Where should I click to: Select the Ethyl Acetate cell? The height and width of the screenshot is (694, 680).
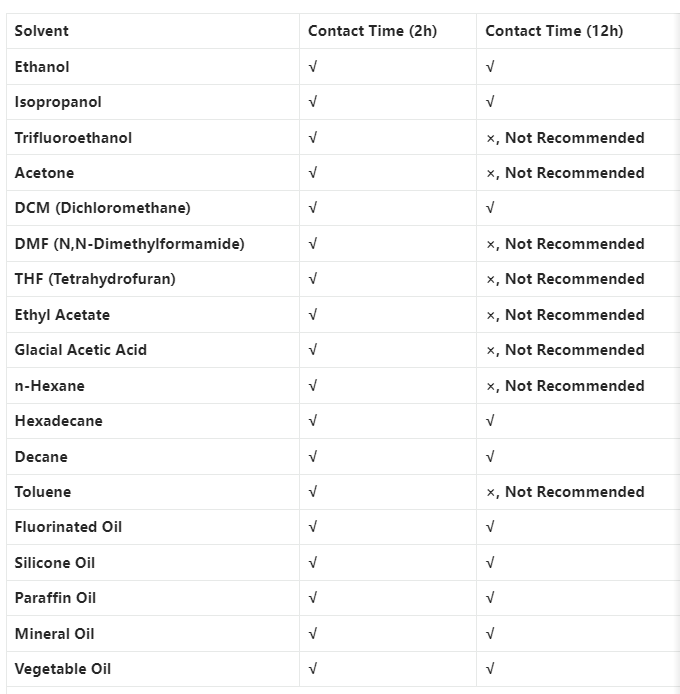pyautogui.click(x=62, y=315)
